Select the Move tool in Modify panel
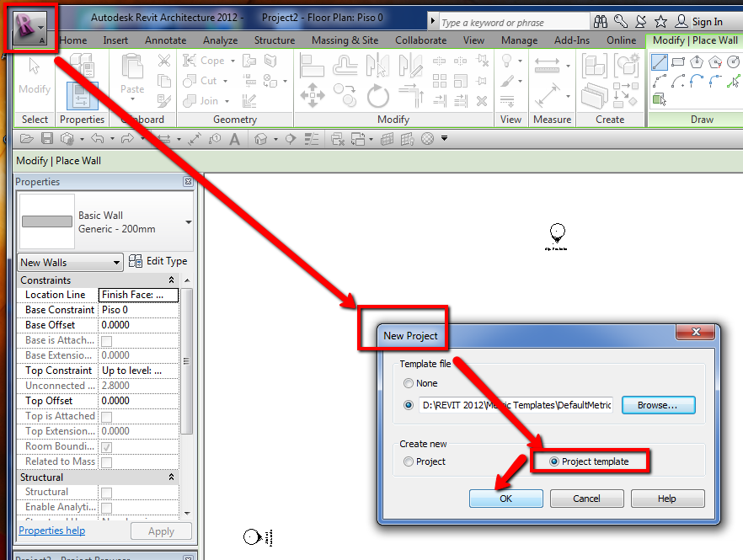 313,95
